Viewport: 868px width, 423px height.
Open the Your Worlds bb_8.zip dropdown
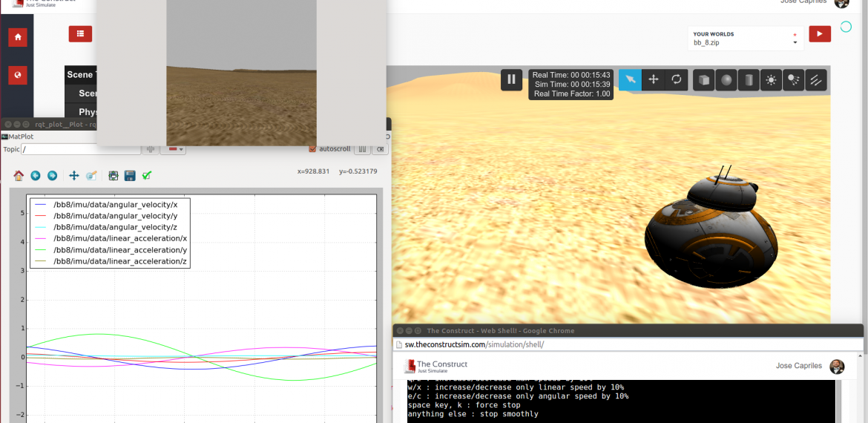[x=746, y=38]
